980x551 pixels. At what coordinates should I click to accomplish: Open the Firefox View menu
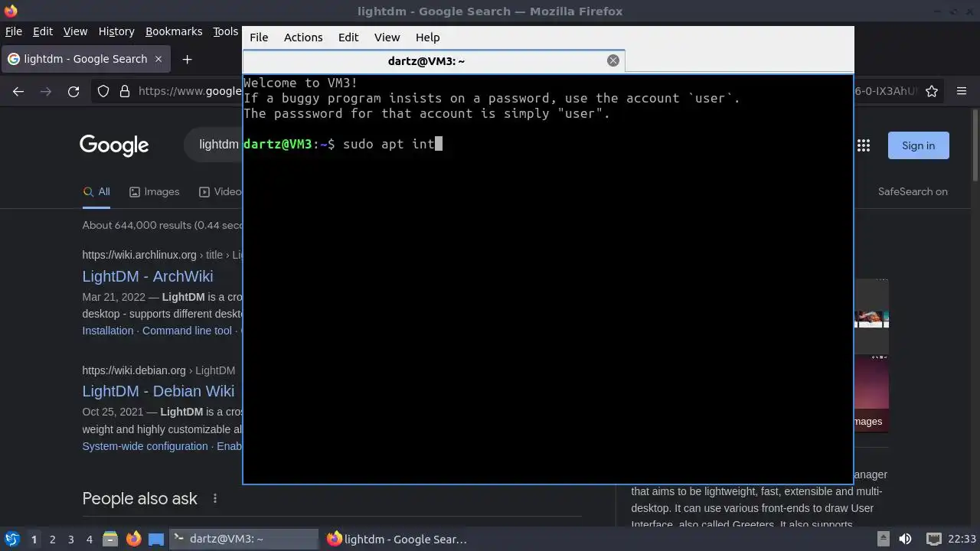(75, 31)
